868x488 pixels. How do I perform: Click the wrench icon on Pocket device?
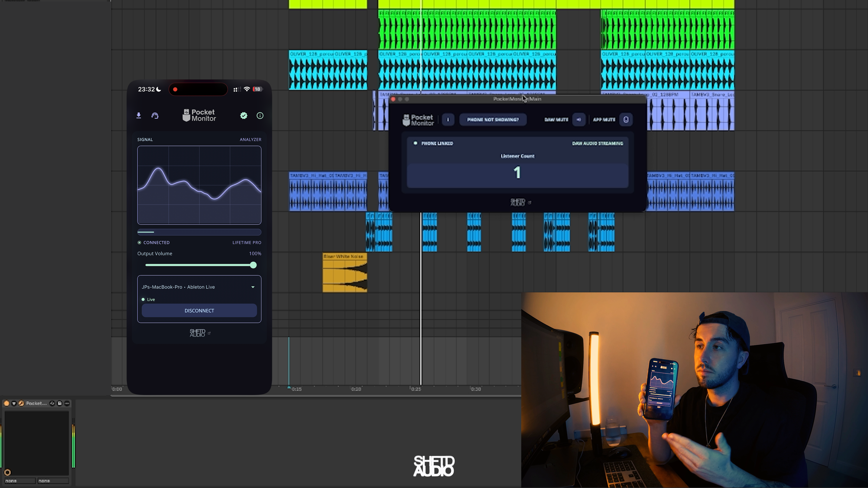point(21,403)
